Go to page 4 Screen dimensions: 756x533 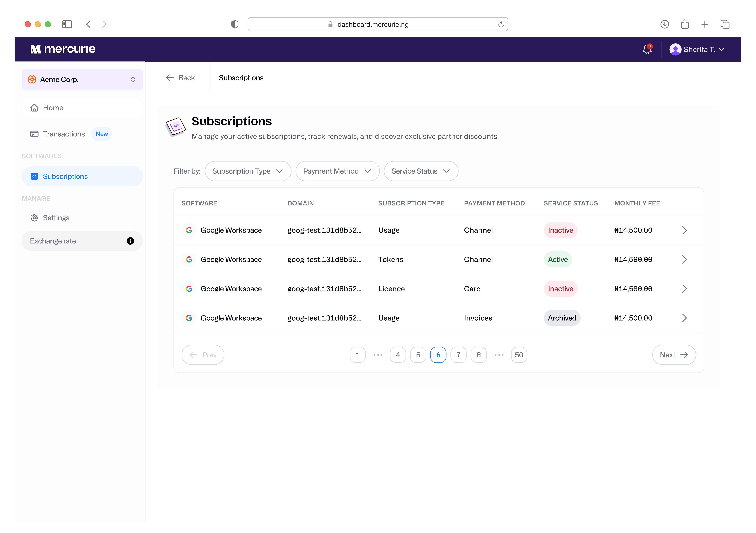click(x=398, y=355)
